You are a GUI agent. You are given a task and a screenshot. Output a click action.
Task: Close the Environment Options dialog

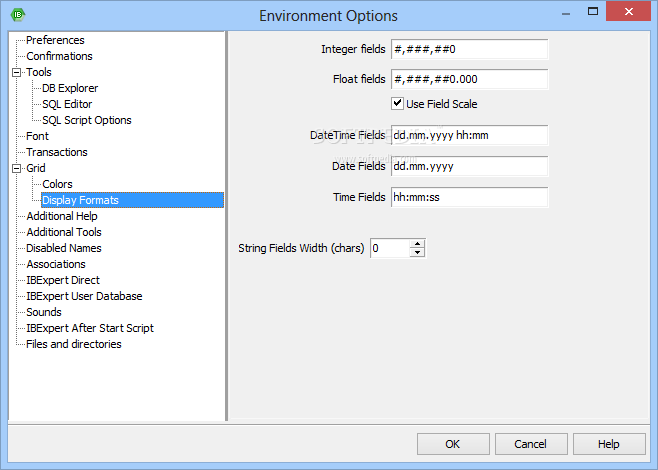[x=629, y=11]
